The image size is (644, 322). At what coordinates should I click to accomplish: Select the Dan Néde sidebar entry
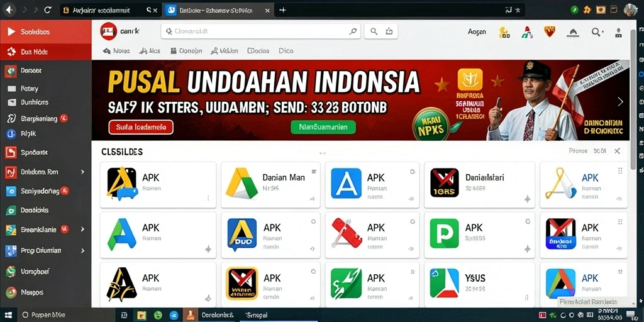click(x=45, y=52)
